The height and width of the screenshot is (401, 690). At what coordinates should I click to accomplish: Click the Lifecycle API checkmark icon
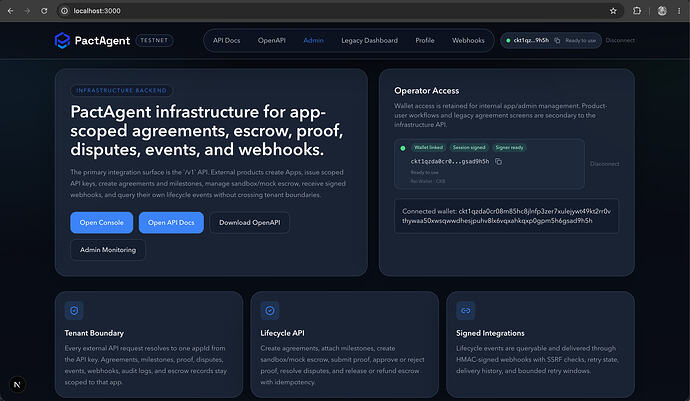[270, 311]
